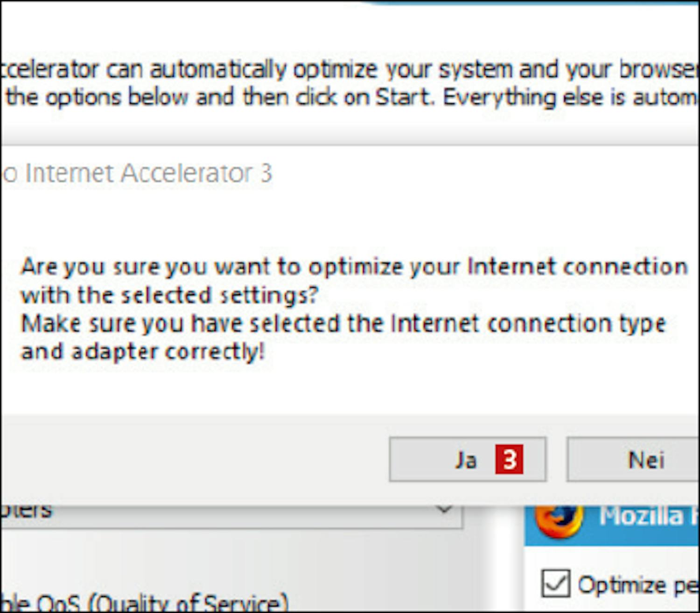Screen dimensions: 700x613
Task: Click the Optimize option label text
Action: coord(637,585)
